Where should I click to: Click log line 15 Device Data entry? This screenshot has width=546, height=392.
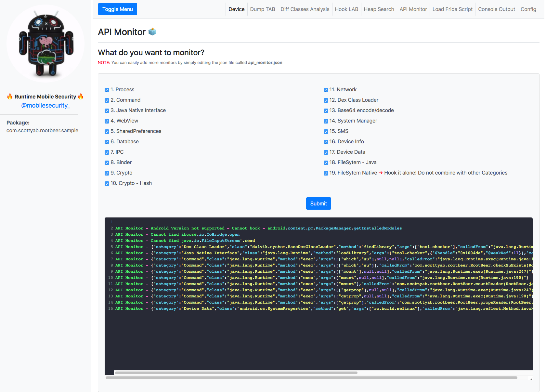(324, 308)
